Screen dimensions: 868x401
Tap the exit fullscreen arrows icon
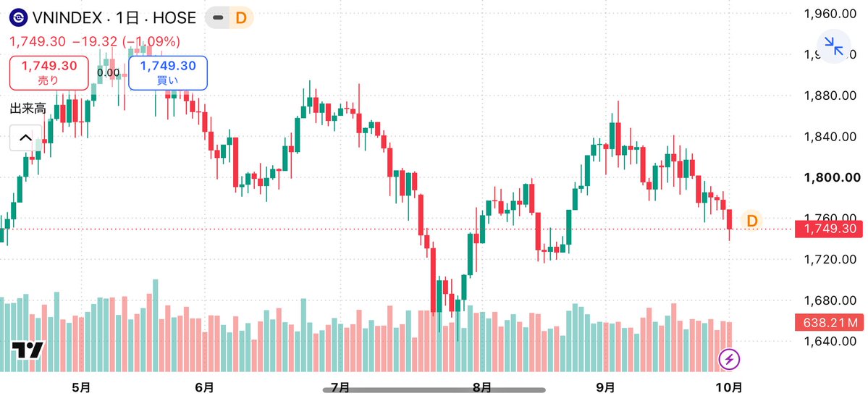(834, 46)
